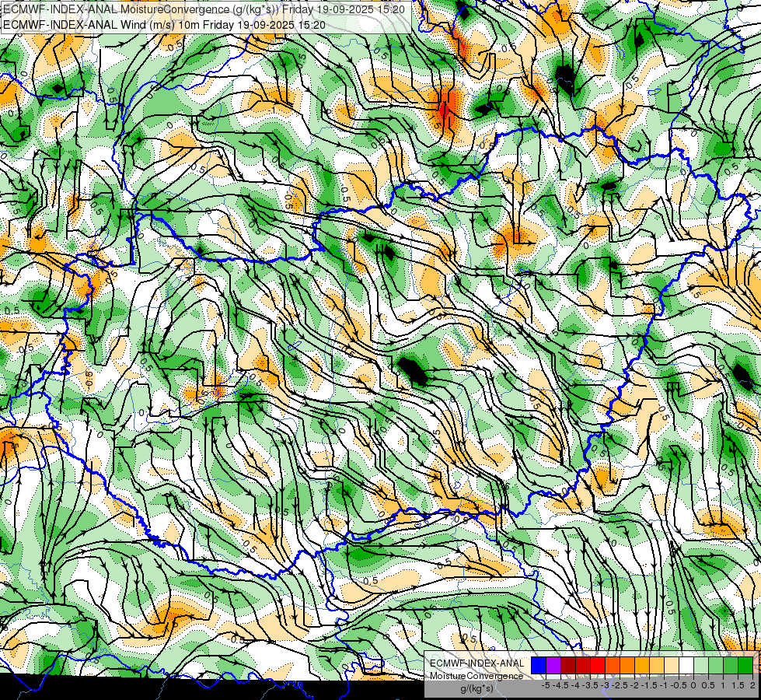The height and width of the screenshot is (700, 761).
Task: Pick the red-orange swatch between -3 and -2.5
Action: click(613, 665)
